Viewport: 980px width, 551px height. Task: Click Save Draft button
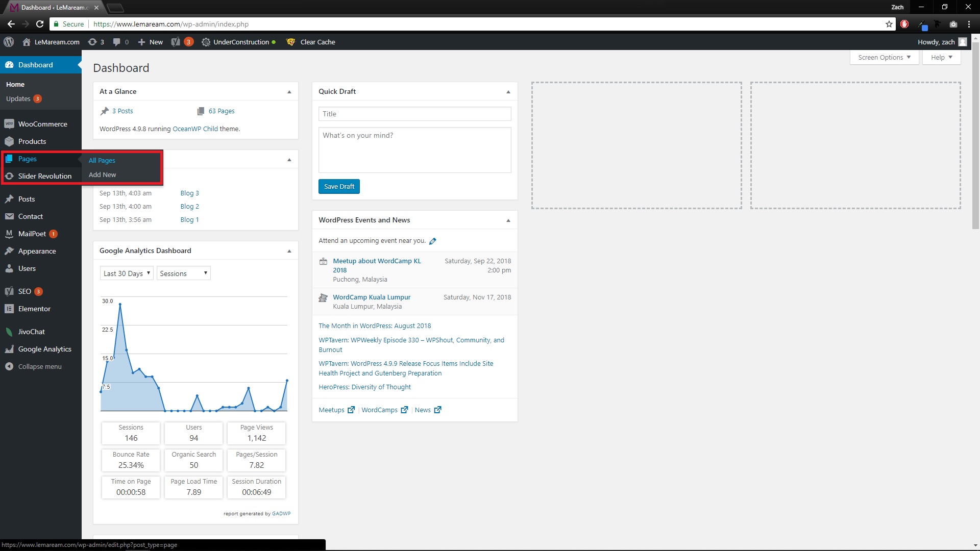(x=339, y=186)
